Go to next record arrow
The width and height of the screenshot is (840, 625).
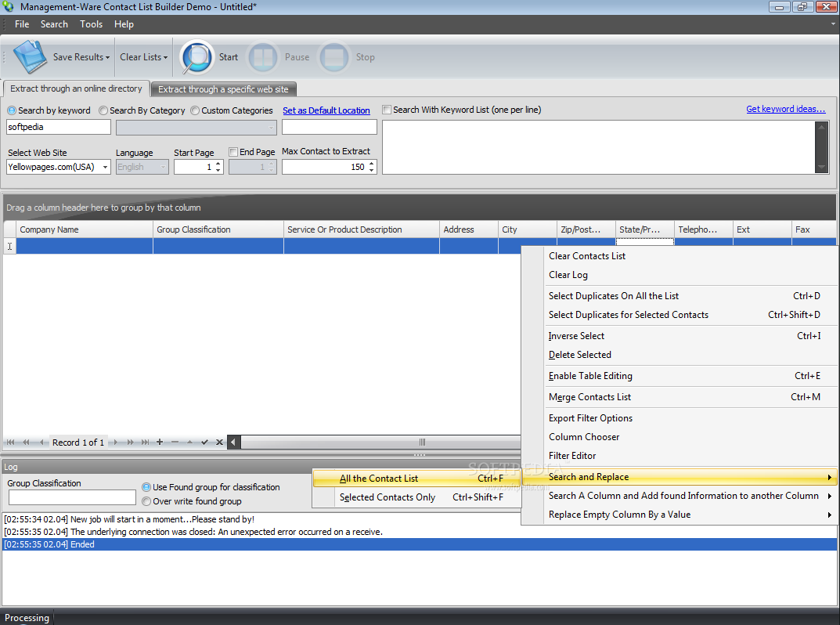(x=115, y=443)
